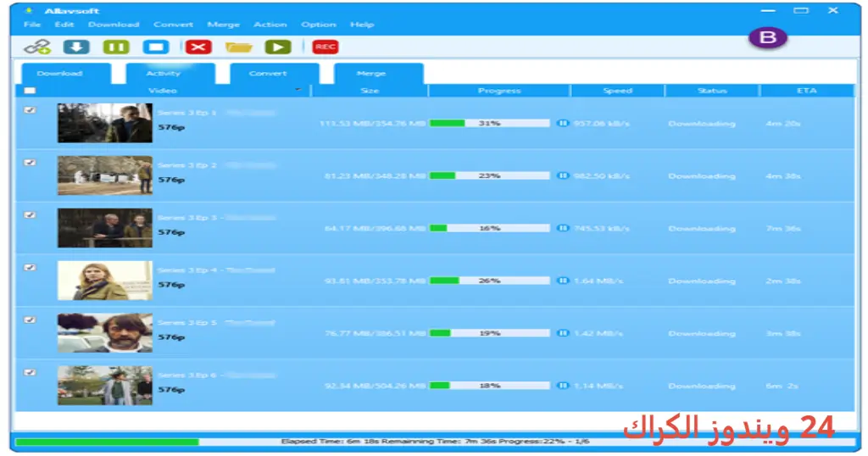
Task: Click the 1.42 MB/s speed value
Action: pos(598,334)
